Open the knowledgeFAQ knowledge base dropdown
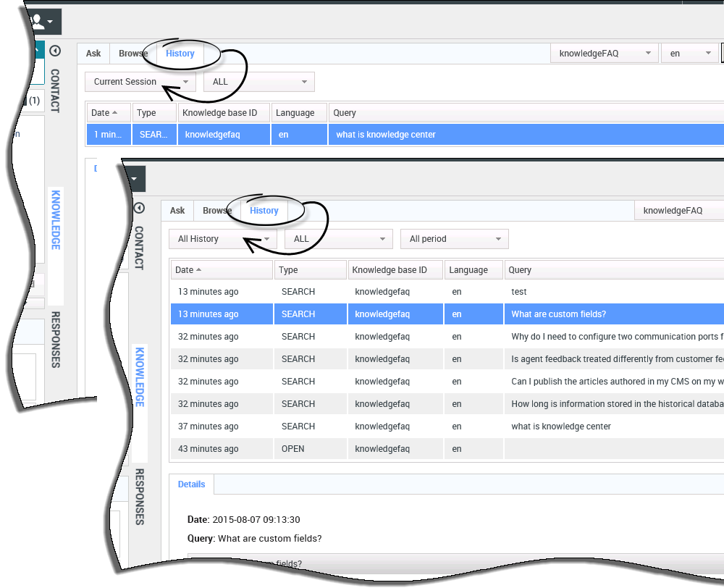Image resolution: width=724 pixels, height=588 pixels. coord(604,54)
